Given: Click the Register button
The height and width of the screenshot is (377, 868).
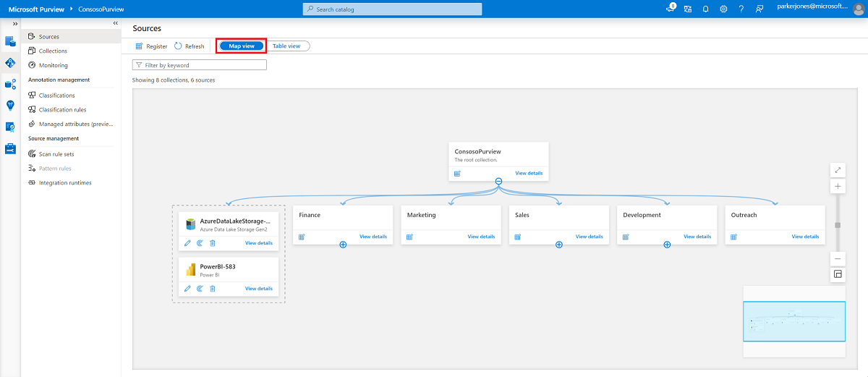Looking at the screenshot, I should [x=152, y=46].
